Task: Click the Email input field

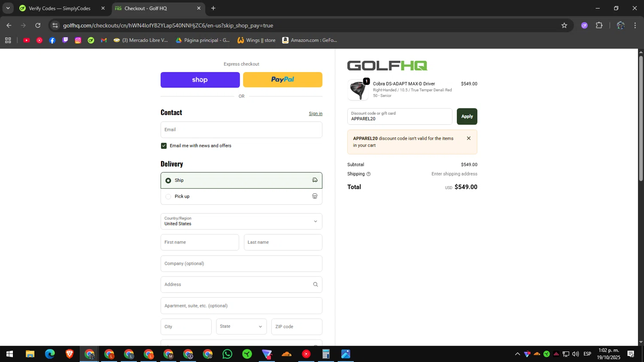Action: [241, 130]
